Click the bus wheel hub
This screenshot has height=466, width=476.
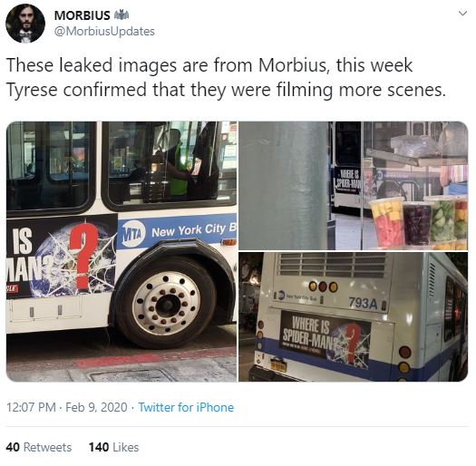click(x=166, y=304)
